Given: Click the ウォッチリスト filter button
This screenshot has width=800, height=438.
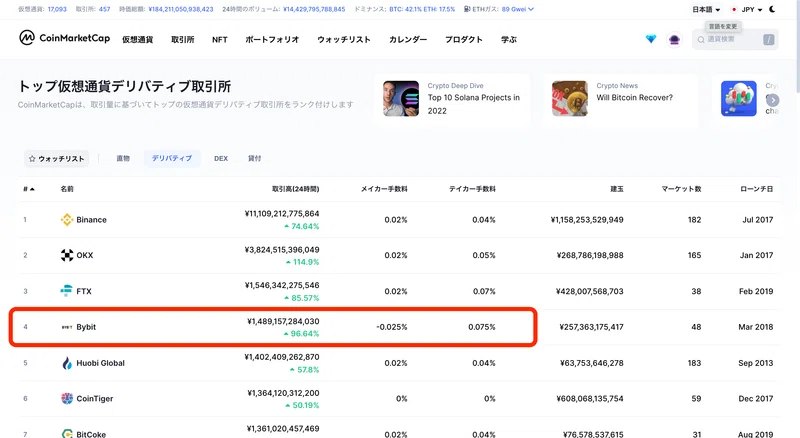Looking at the screenshot, I should pyautogui.click(x=56, y=159).
